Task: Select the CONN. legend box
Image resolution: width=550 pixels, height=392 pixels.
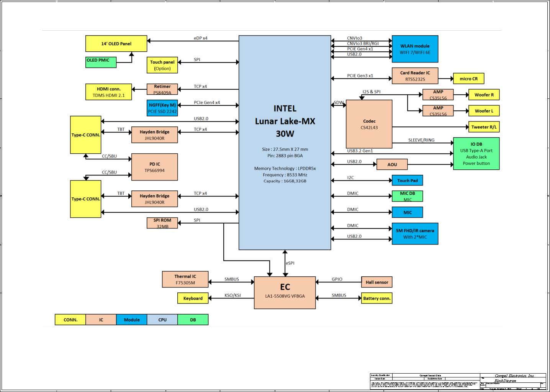Action: click(70, 320)
